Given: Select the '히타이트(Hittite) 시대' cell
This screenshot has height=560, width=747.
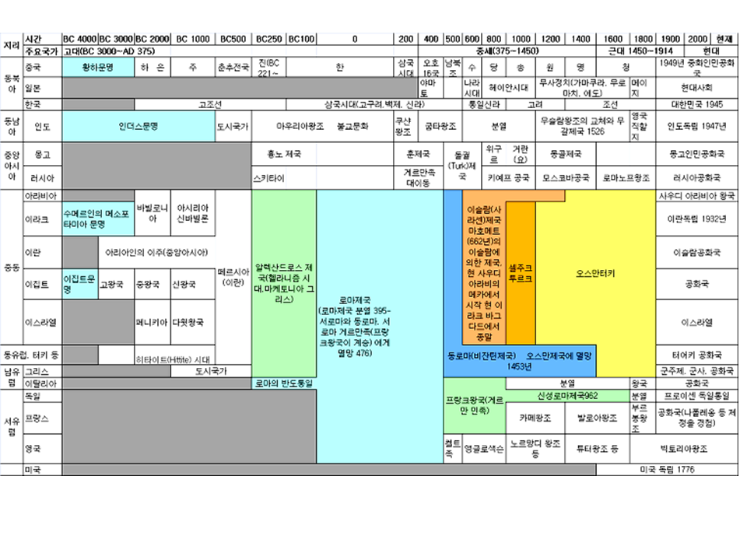Looking at the screenshot, I should (175, 355).
